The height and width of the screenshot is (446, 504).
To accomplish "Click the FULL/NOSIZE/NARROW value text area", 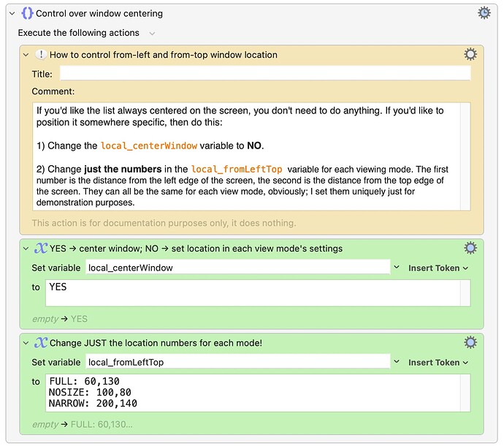I will [x=258, y=393].
